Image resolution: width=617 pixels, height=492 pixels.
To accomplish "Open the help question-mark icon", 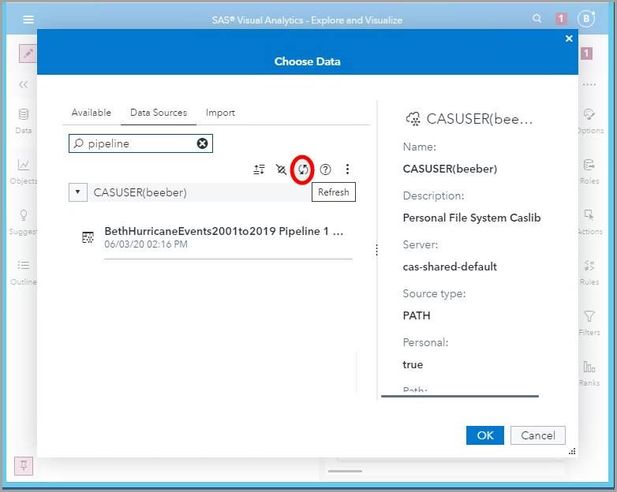I will coord(325,169).
